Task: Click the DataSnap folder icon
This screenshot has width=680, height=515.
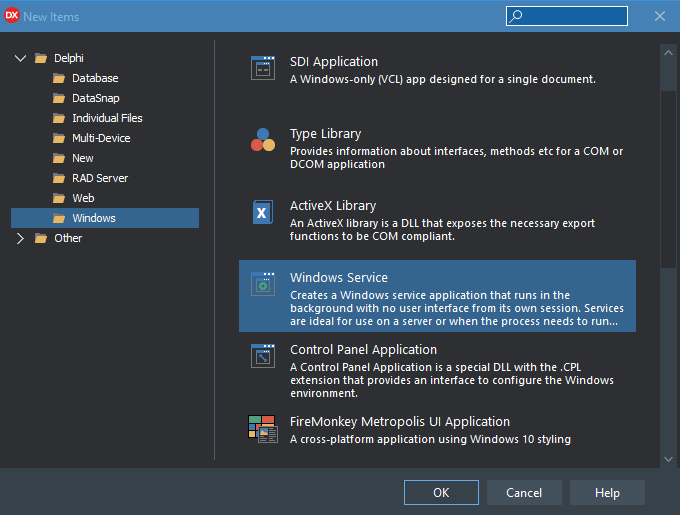Action: [x=59, y=98]
